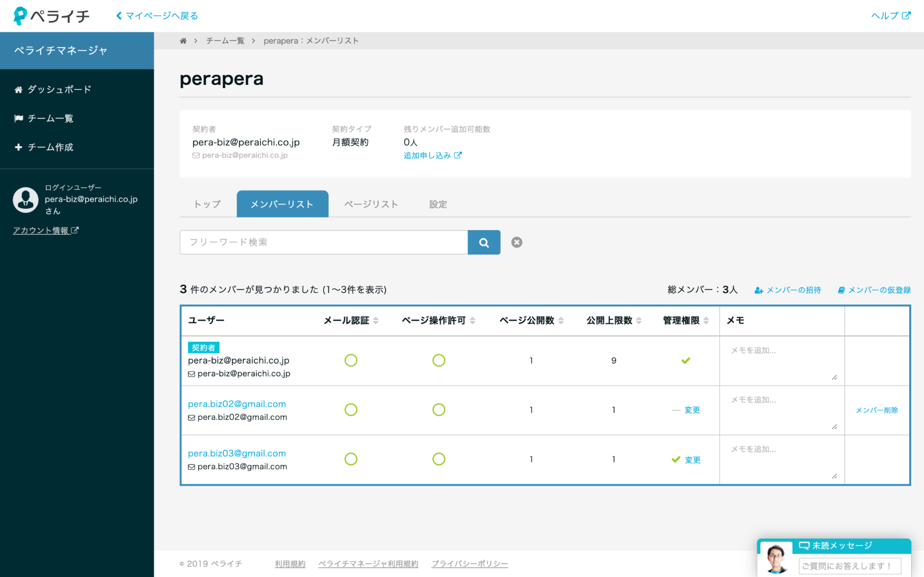Click the chat support agent photo
Image resolution: width=924 pixels, height=577 pixels.
click(776, 559)
